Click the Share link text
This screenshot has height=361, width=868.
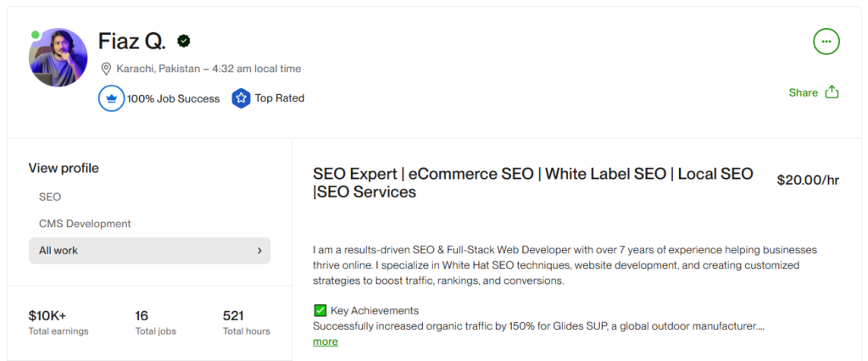(804, 93)
